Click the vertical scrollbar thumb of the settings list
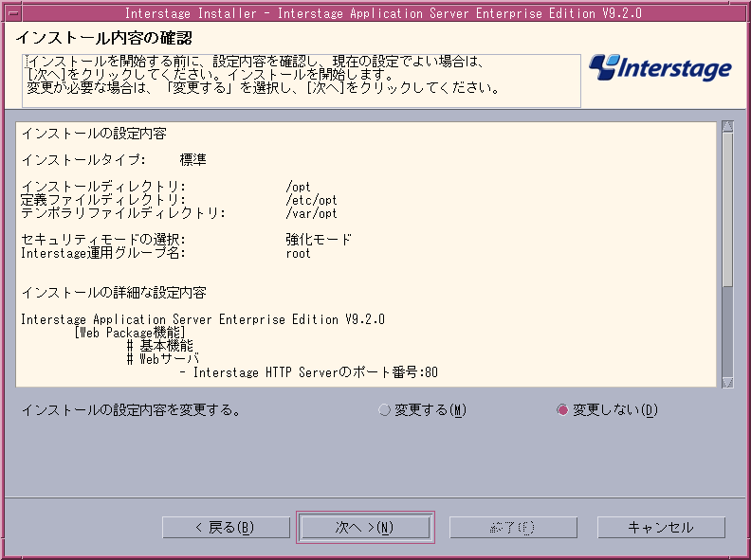Screen dimensions: 751x560 pos(727,209)
